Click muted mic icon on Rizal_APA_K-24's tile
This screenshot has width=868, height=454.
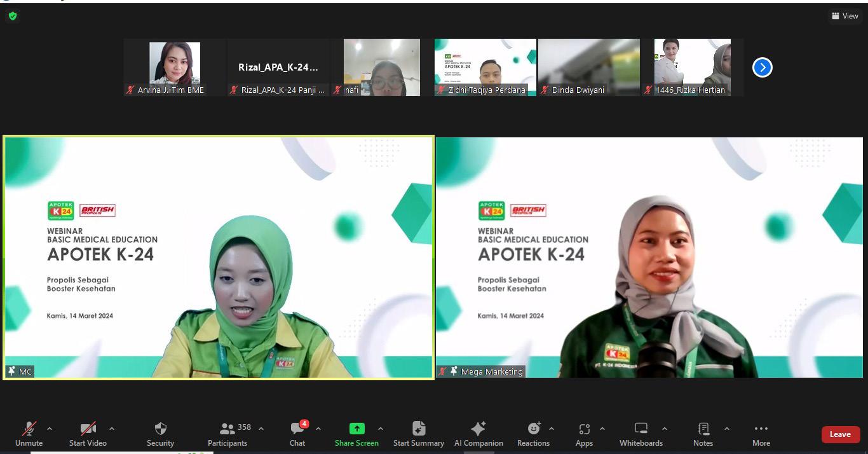(234, 90)
